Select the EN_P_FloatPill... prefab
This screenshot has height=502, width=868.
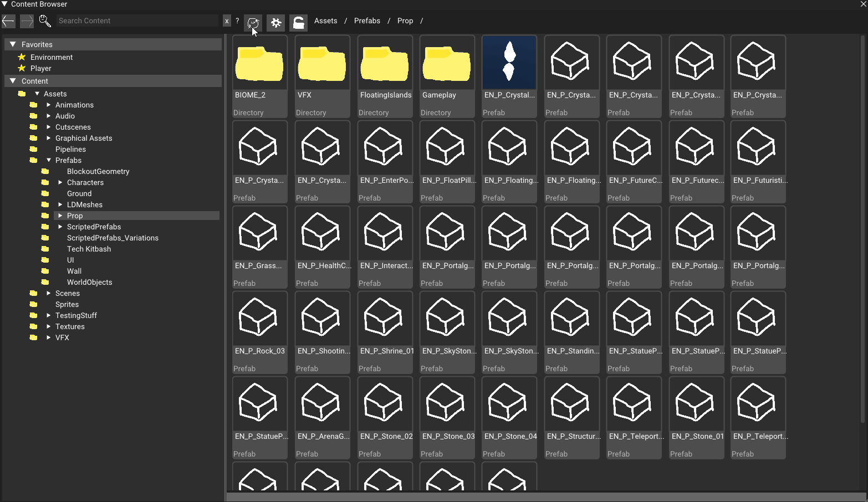[447, 161]
